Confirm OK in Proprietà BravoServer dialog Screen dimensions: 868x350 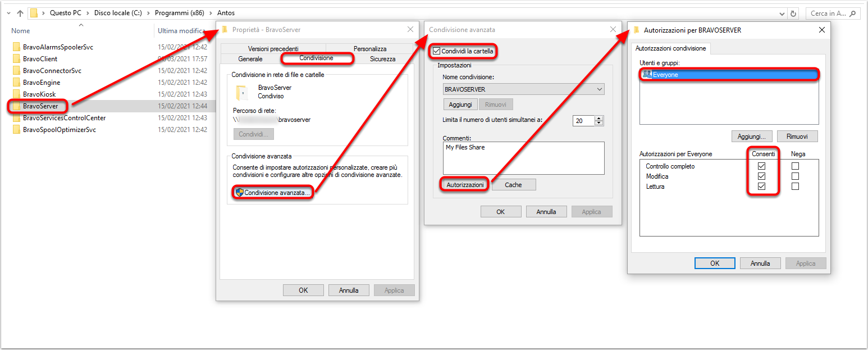point(303,290)
